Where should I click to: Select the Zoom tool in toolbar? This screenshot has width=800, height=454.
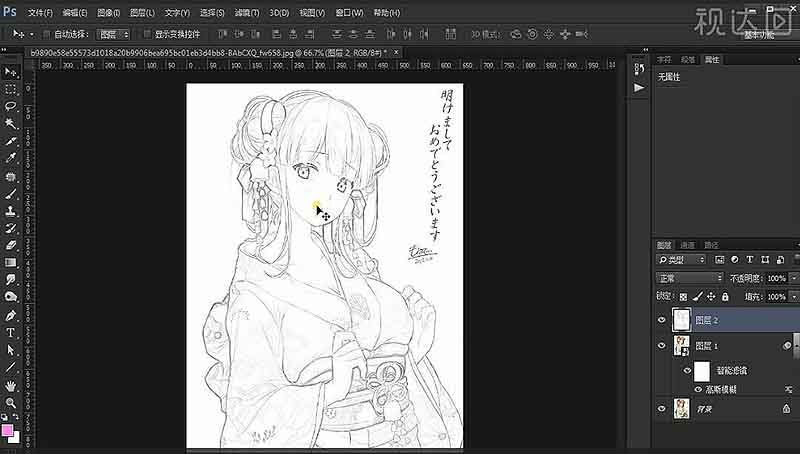pos(10,403)
